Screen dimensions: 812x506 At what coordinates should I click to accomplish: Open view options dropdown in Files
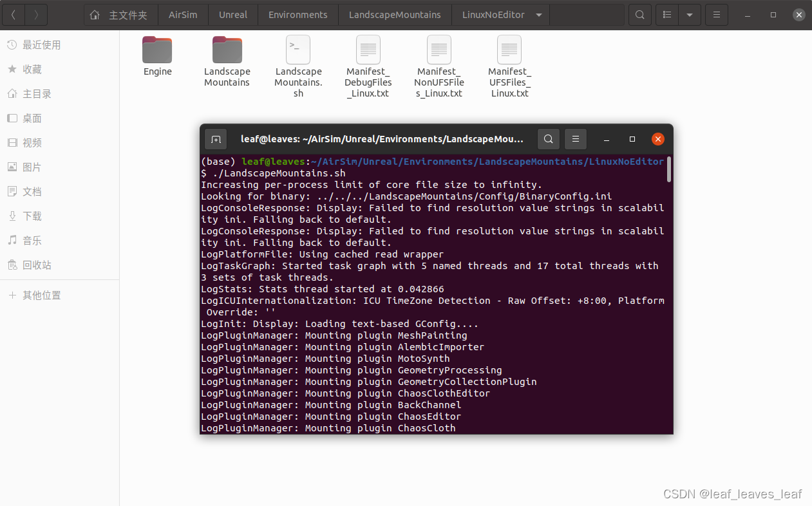[690, 15]
